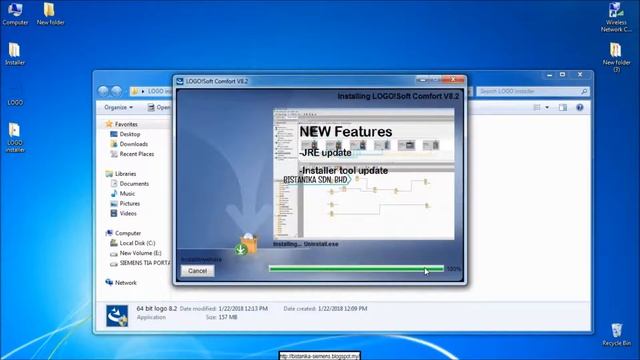Cancel the LOGO!Soft Comfort installation
This screenshot has height=360, width=640.
[x=198, y=271]
